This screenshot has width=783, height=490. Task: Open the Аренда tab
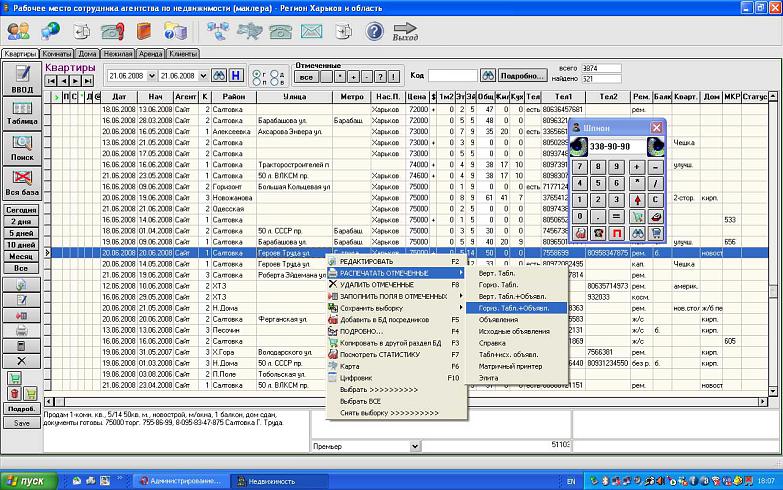(x=150, y=53)
